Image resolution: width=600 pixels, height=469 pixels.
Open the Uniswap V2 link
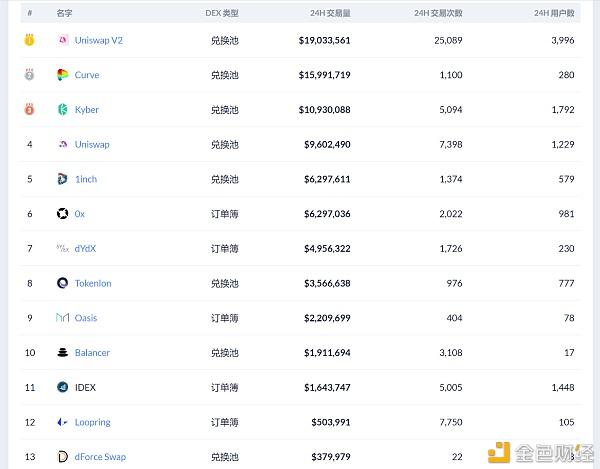click(99, 40)
